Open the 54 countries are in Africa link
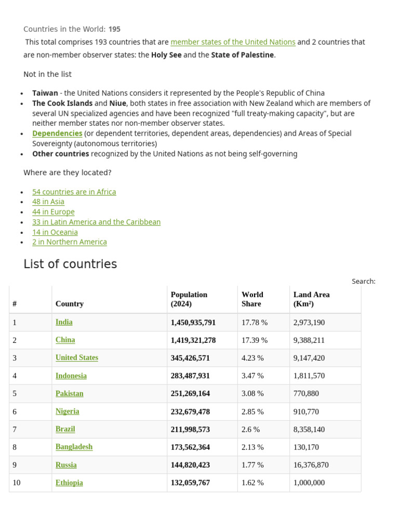Viewport: 399px width, 532px height. [x=74, y=192]
